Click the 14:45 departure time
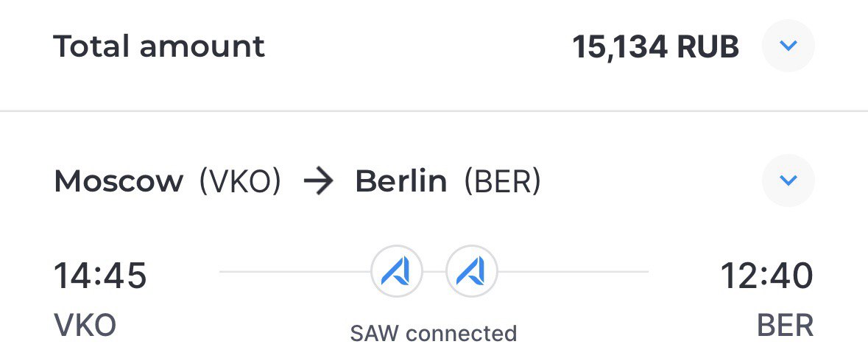The width and height of the screenshot is (868, 361). pos(100,276)
